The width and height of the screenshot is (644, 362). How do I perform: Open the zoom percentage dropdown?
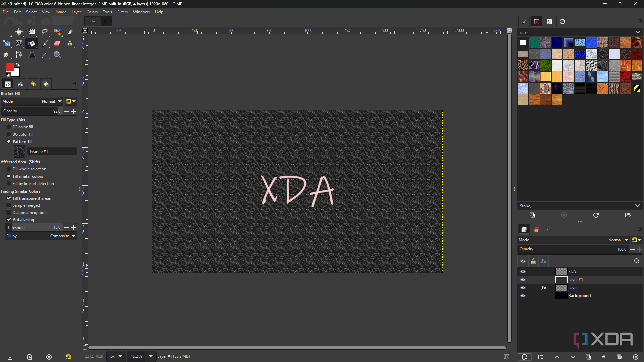coord(151,356)
